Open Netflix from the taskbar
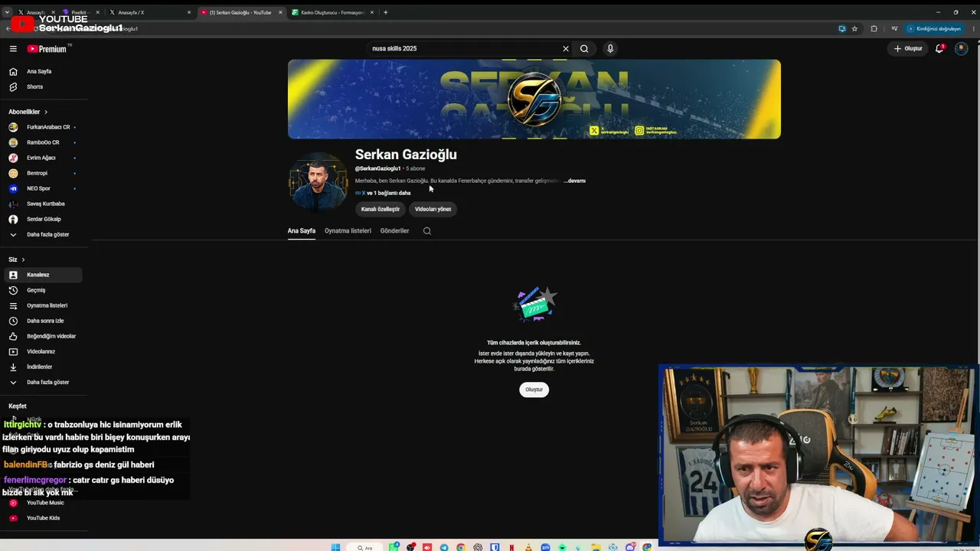The height and width of the screenshot is (551, 980). pos(511,547)
